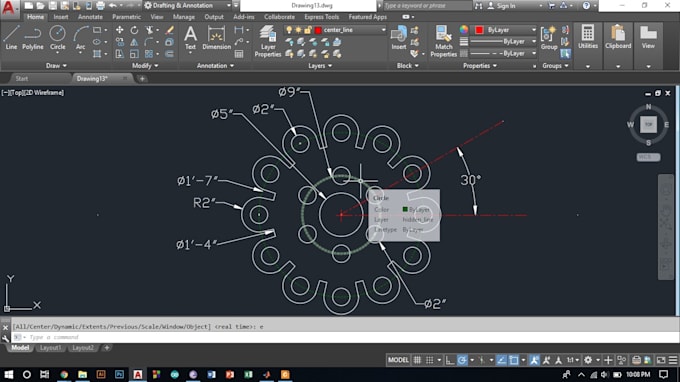
Task: Click the keyword search box
Action: pos(428,6)
